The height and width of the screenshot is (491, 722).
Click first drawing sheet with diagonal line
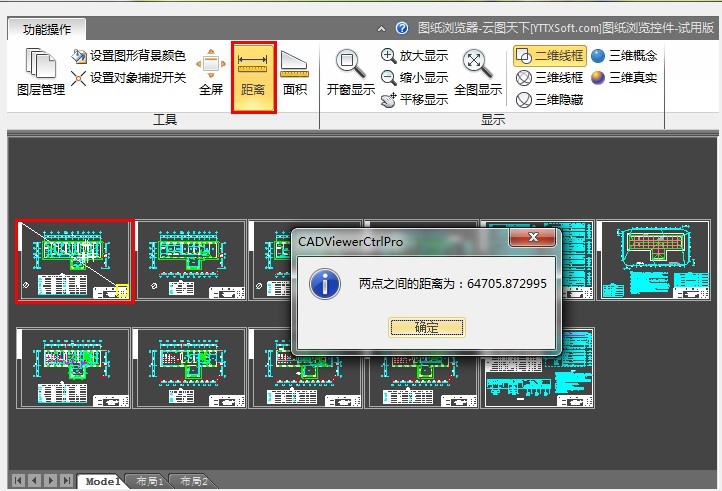coord(75,261)
